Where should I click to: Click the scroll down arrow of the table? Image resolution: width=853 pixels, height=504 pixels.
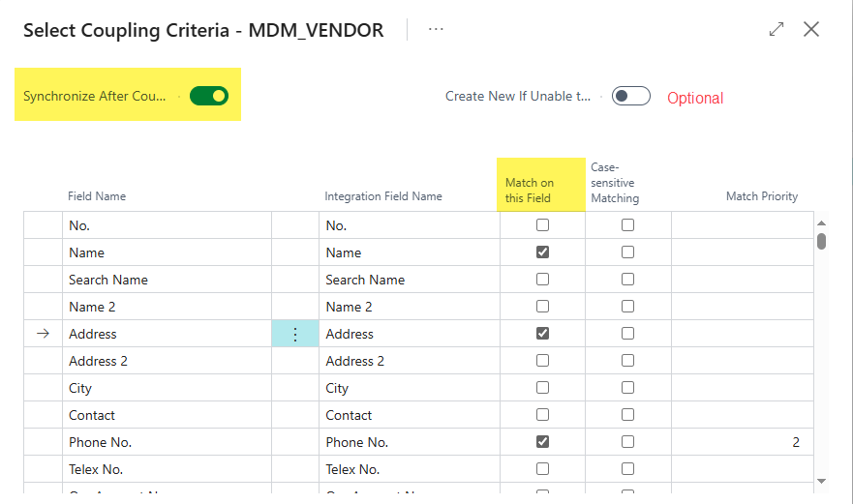pos(822,480)
